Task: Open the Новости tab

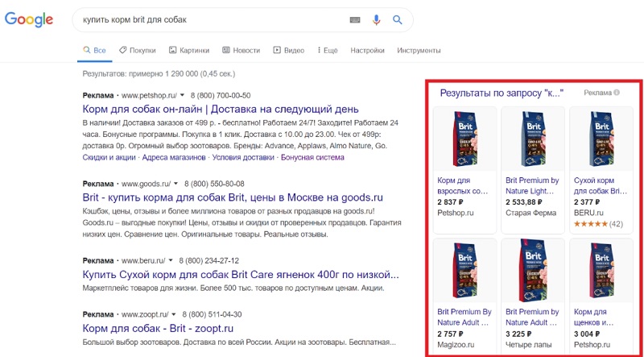Action: tap(241, 51)
